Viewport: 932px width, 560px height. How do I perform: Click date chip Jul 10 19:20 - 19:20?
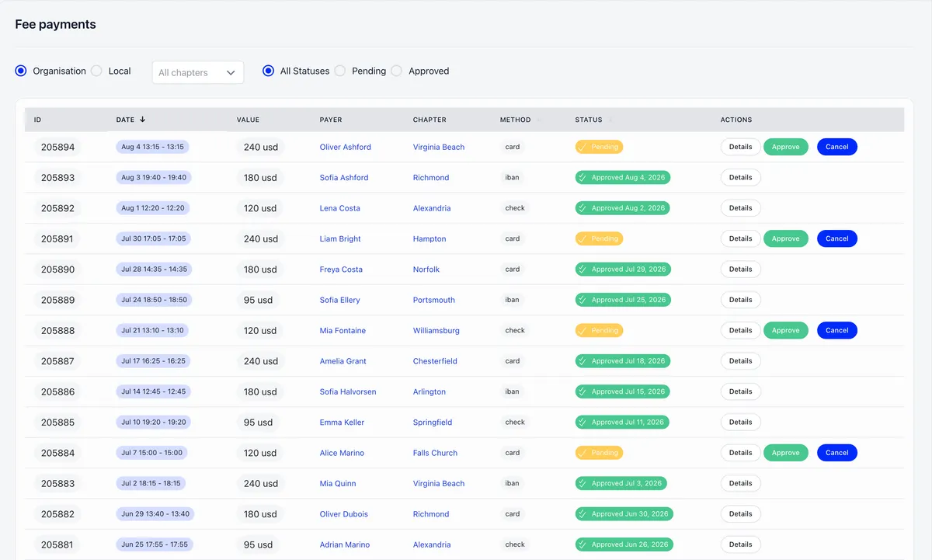click(154, 423)
